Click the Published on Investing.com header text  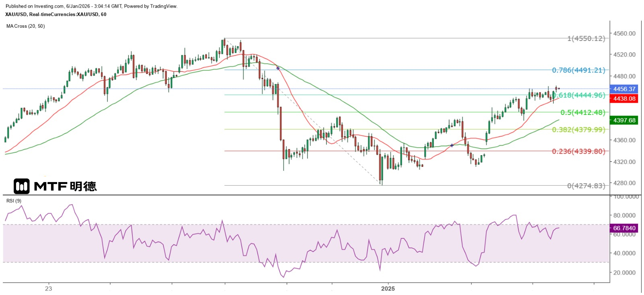coord(91,6)
